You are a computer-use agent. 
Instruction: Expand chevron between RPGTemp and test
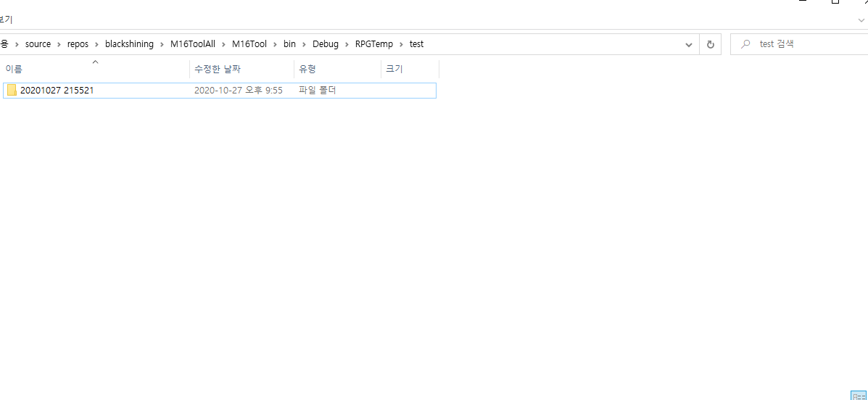coord(401,44)
